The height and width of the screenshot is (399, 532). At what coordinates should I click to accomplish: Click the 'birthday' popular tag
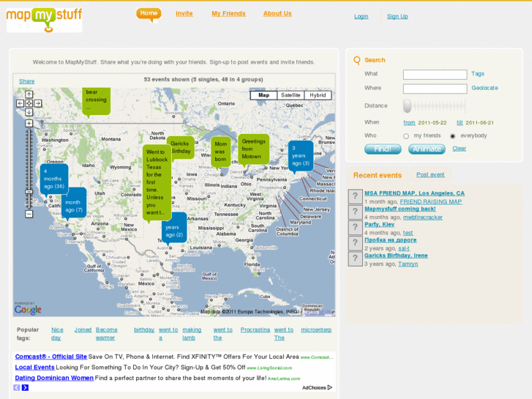144,329
